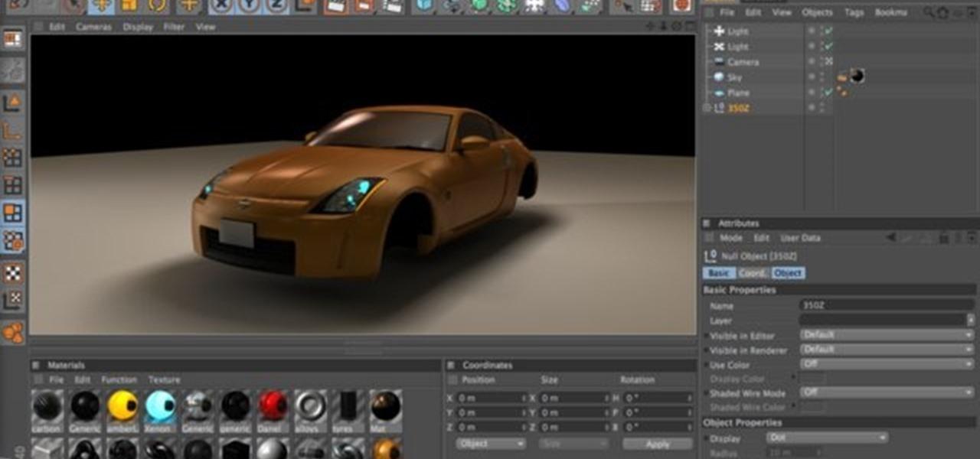The height and width of the screenshot is (459, 980).
Task: Click the Render View clapperboard icon
Action: click(335, 6)
